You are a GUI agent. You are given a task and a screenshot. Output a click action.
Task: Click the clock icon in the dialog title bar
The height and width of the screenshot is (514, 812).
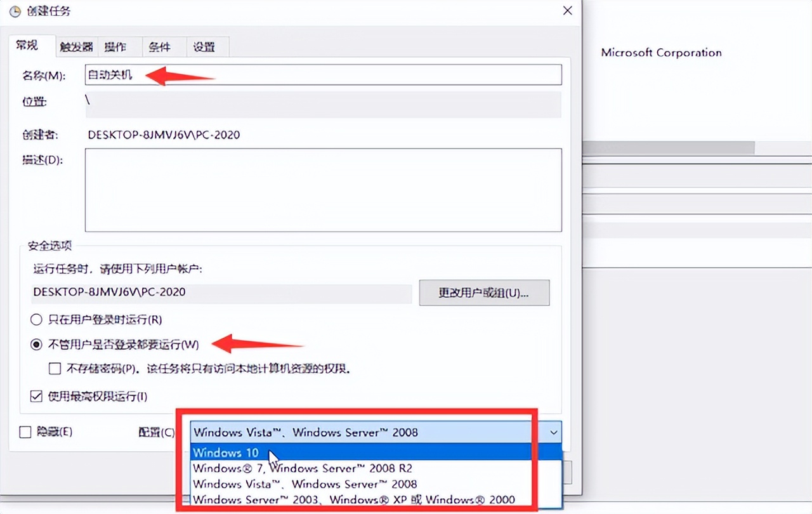14,11
